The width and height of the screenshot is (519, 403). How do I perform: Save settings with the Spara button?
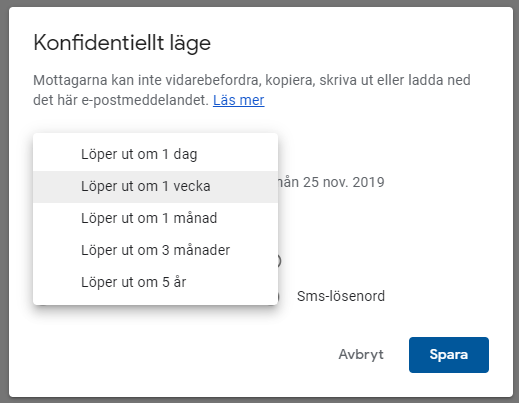[449, 355]
